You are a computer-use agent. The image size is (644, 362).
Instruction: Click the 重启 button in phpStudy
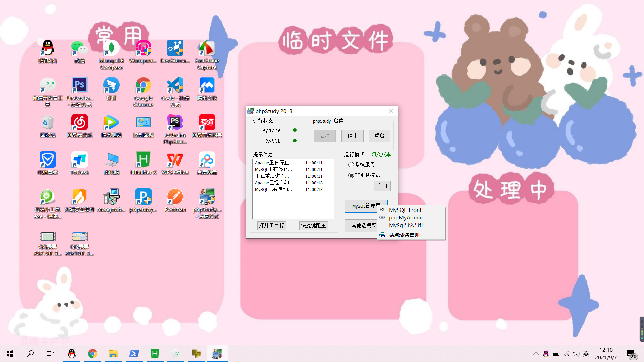click(x=379, y=136)
